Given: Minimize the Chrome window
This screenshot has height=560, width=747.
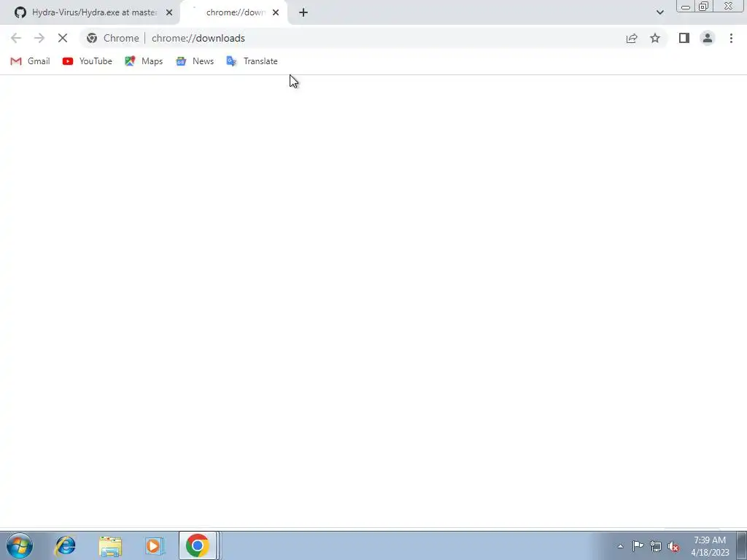Looking at the screenshot, I should tap(686, 6).
